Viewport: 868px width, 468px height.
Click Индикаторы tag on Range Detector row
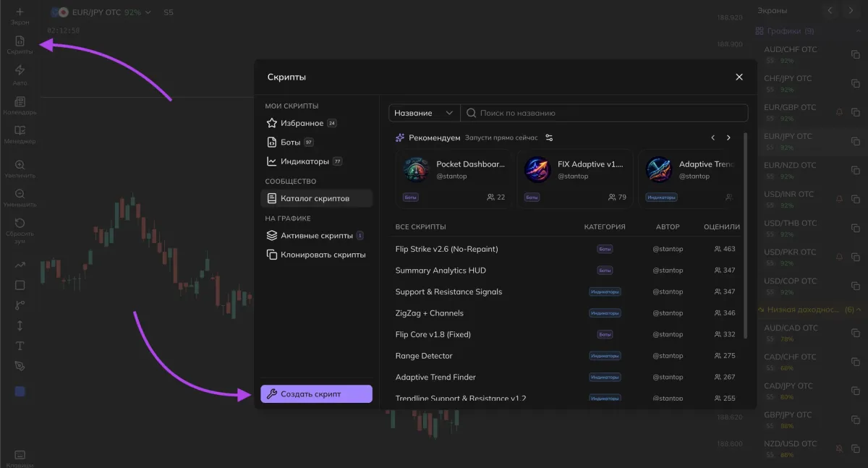pyautogui.click(x=605, y=356)
